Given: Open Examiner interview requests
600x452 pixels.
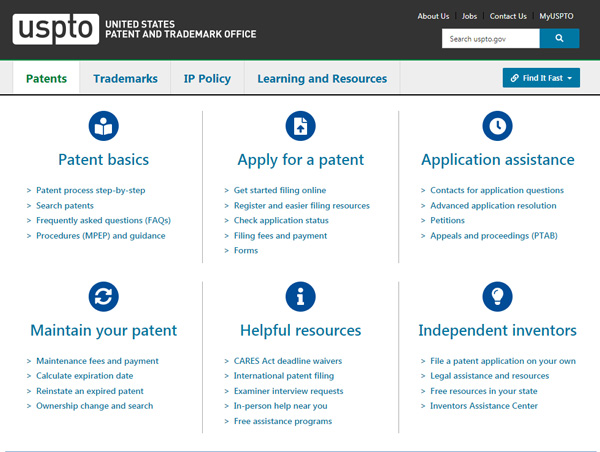Looking at the screenshot, I should pyautogui.click(x=289, y=391).
